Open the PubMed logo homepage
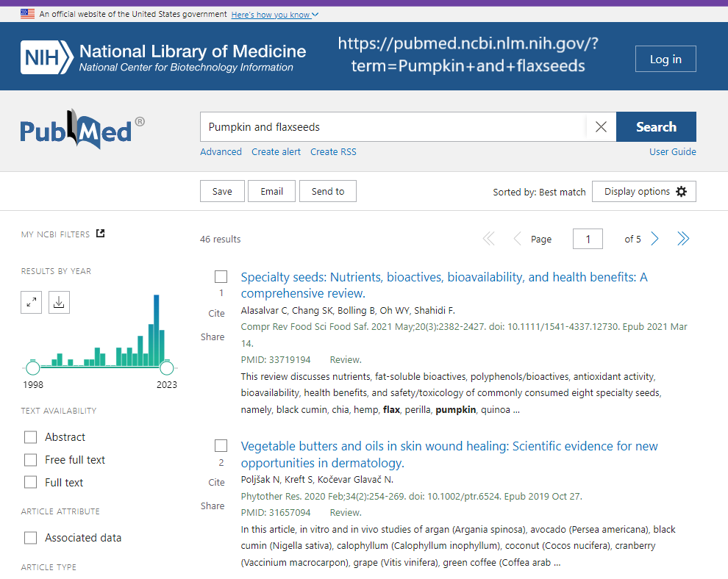 82,129
